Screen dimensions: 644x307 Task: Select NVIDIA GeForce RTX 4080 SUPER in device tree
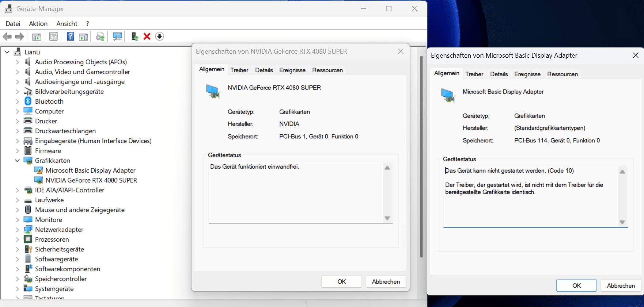coord(91,180)
